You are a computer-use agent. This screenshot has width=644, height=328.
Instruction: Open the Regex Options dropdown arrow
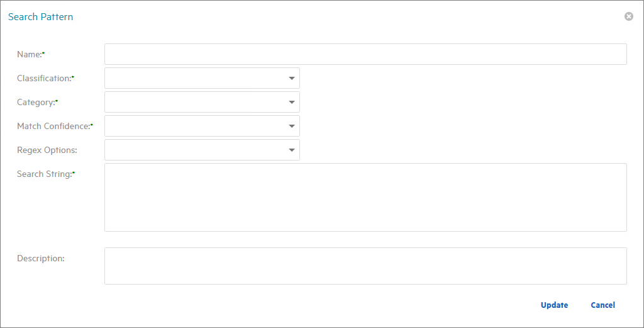pos(292,150)
